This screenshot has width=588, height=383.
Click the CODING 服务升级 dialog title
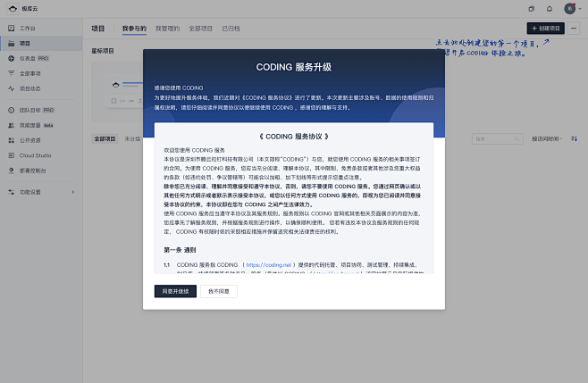click(294, 67)
